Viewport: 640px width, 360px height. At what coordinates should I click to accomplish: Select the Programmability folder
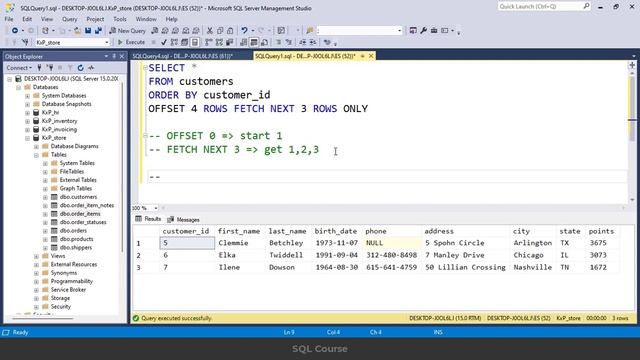(x=72, y=281)
